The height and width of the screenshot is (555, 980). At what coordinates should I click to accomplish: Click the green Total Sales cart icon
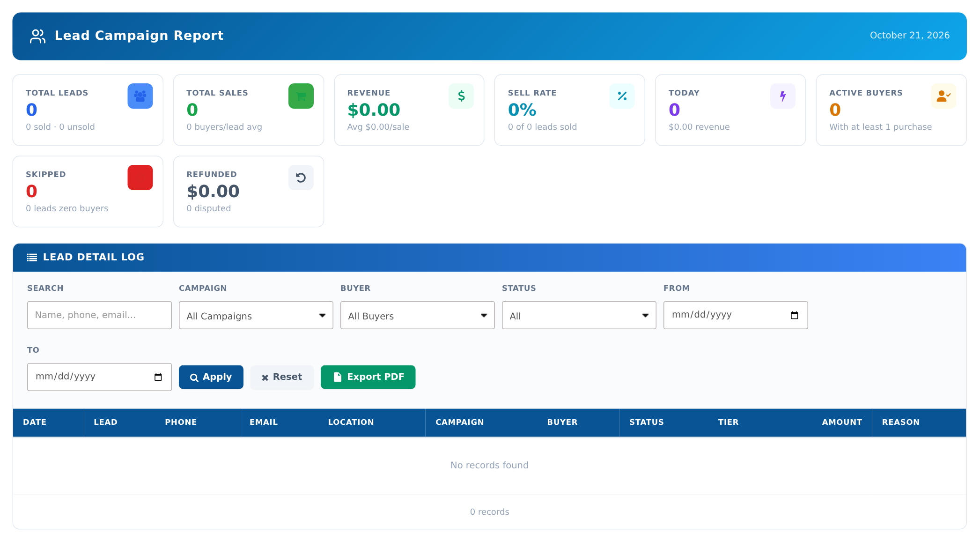tap(301, 96)
